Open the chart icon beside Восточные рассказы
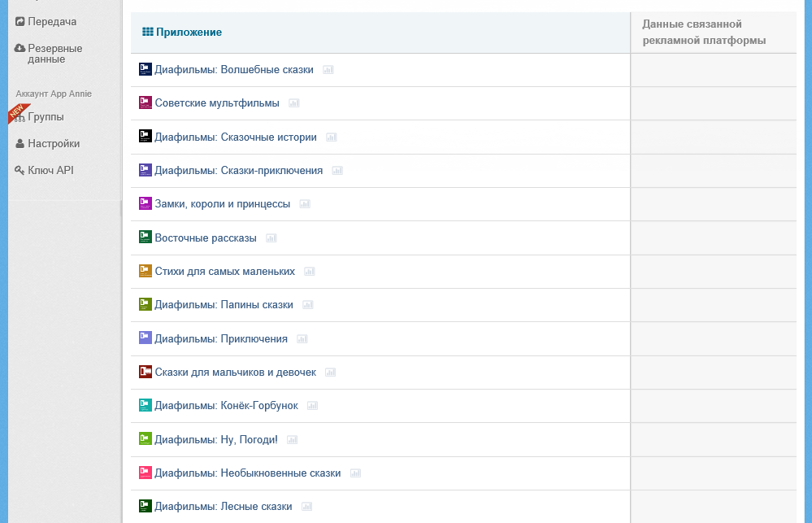This screenshot has width=812, height=523. coord(271,238)
